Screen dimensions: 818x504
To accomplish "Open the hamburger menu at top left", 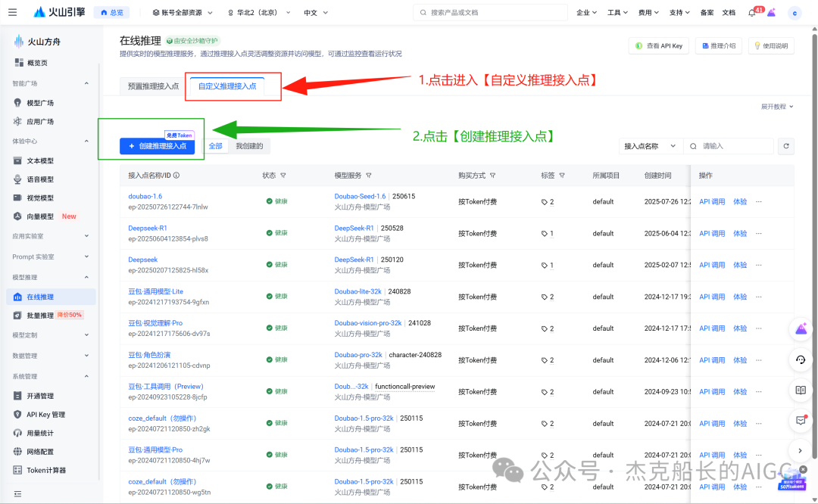I will point(13,12).
